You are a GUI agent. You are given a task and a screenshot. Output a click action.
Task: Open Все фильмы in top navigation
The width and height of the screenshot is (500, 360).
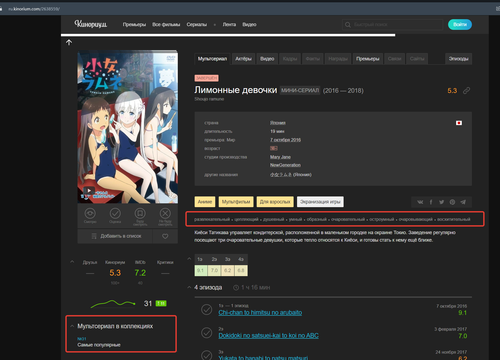click(166, 25)
